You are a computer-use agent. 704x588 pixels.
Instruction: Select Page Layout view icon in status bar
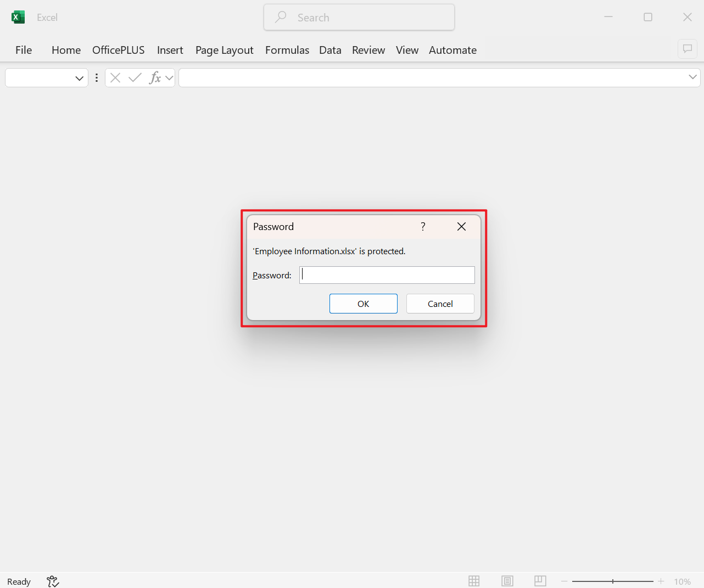[x=507, y=581]
